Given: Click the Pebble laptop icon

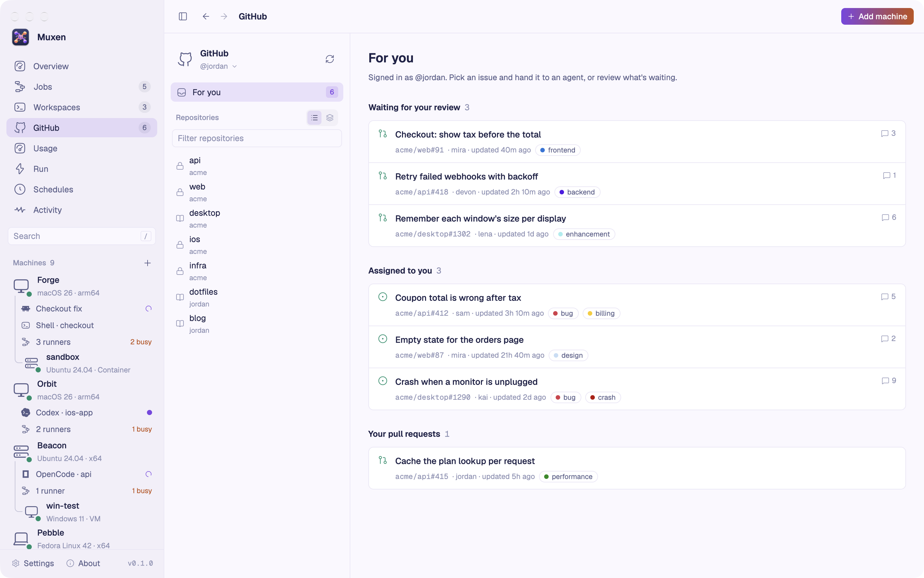Looking at the screenshot, I should (21, 539).
